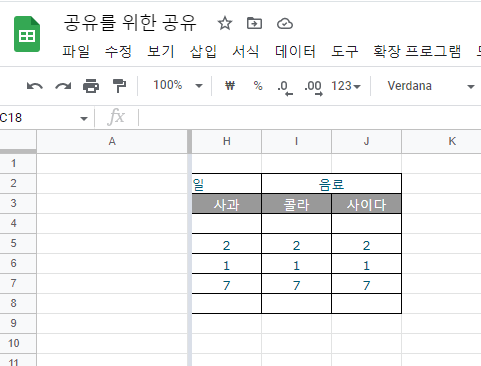
Task: Select row 9 header
Action: 18,323
